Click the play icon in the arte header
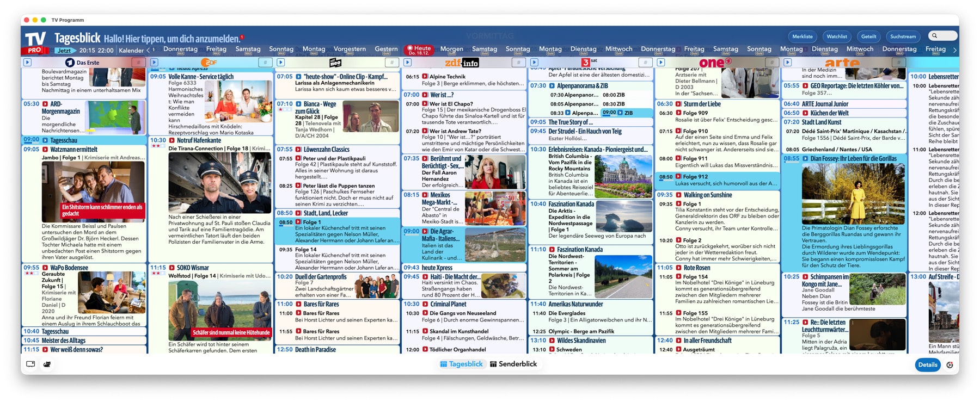 coord(788,63)
